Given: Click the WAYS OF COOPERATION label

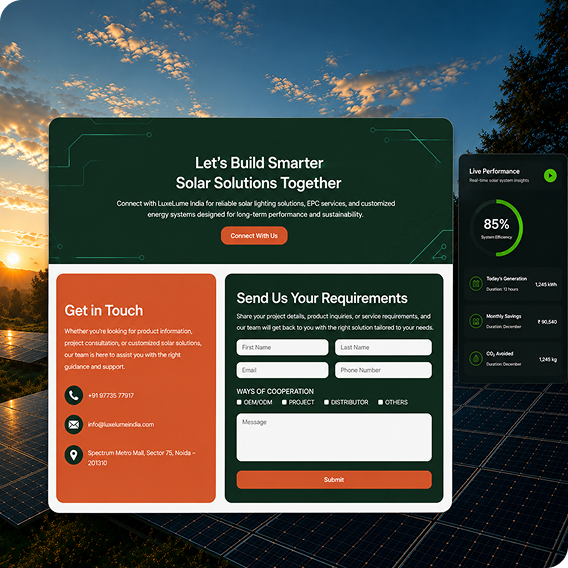Looking at the screenshot, I should coord(275,391).
